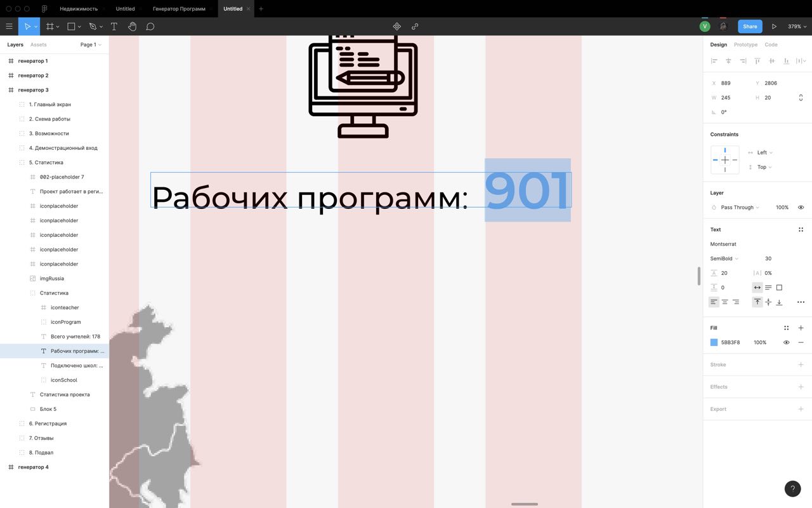Open the horizontal constraint Left dropdown
This screenshot has height=508, width=812.
pyautogui.click(x=765, y=152)
